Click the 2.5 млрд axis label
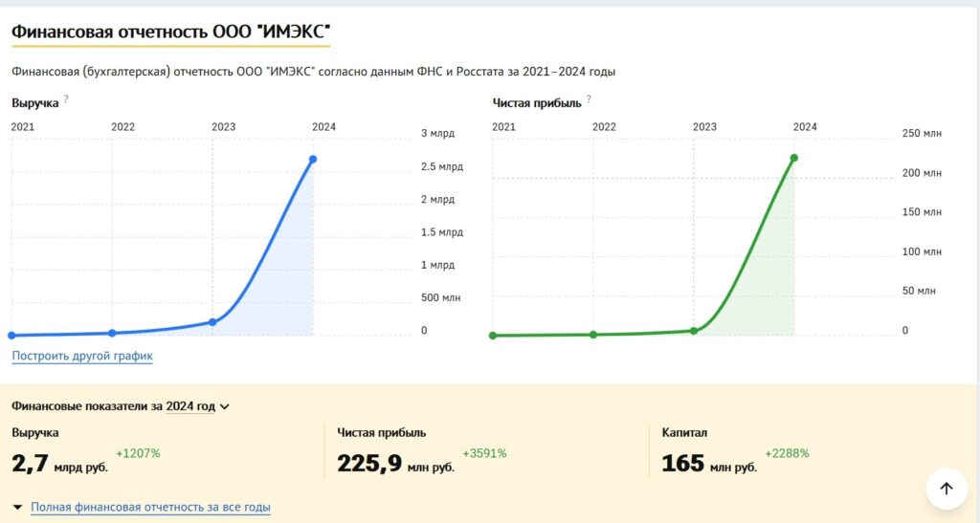 (x=442, y=166)
